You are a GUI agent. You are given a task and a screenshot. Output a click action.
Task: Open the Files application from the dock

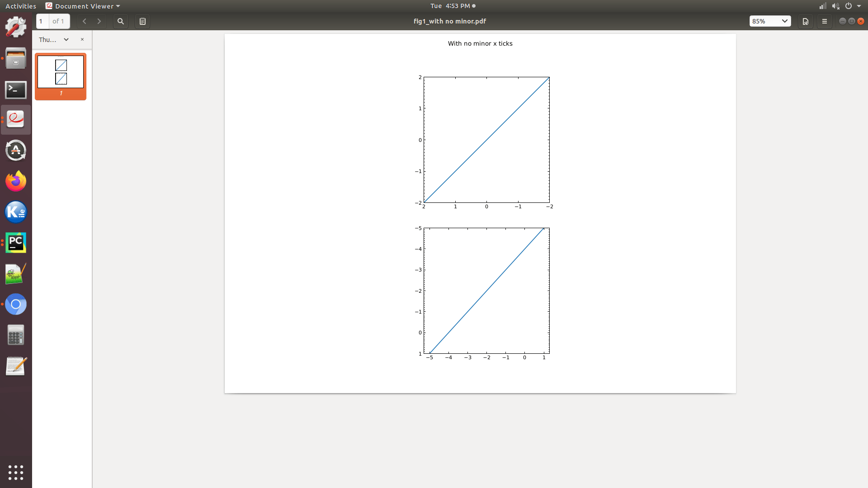coord(16,58)
